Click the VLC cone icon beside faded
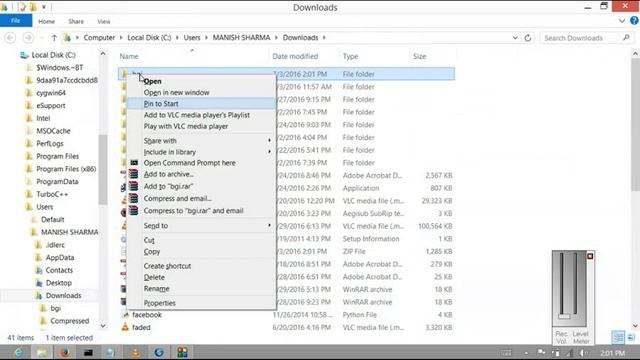 [125, 327]
